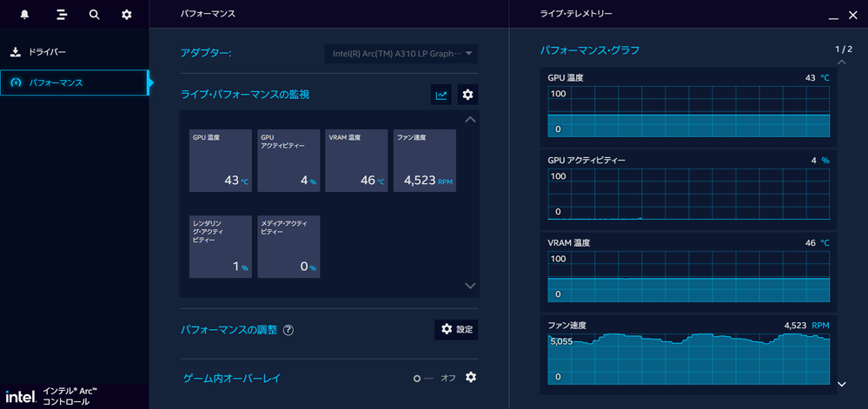Close the Arc Control window
Screen dimensions: 868x409
[x=852, y=16]
